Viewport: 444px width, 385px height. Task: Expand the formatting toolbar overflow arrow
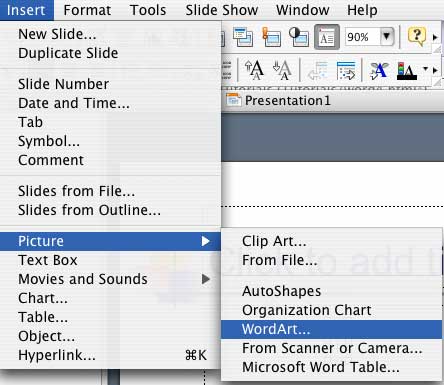435,70
